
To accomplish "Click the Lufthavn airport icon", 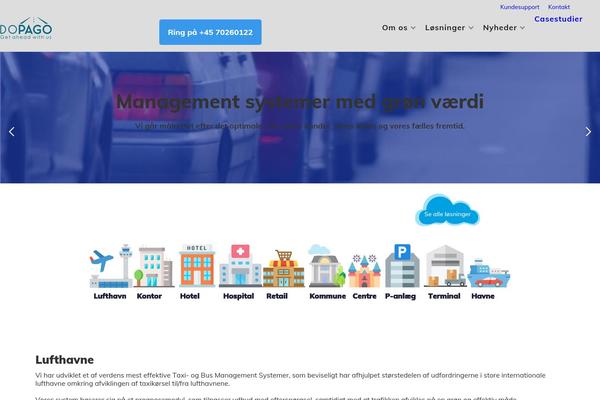I will click(x=111, y=266).
